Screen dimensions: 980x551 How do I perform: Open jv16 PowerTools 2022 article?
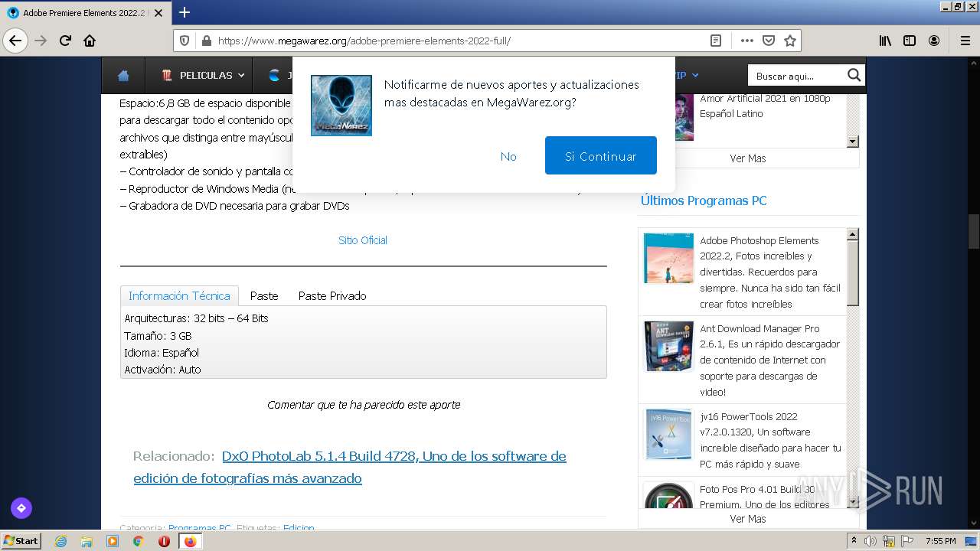point(770,440)
